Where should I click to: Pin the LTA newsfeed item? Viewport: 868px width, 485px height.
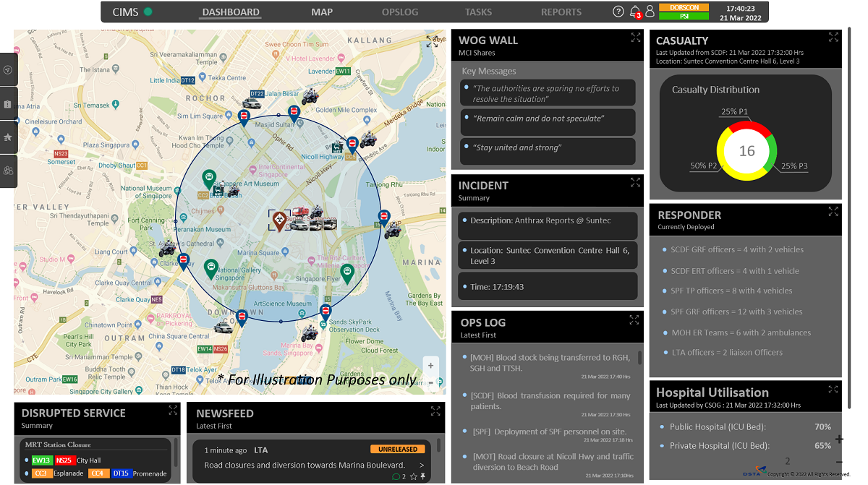[x=423, y=477]
